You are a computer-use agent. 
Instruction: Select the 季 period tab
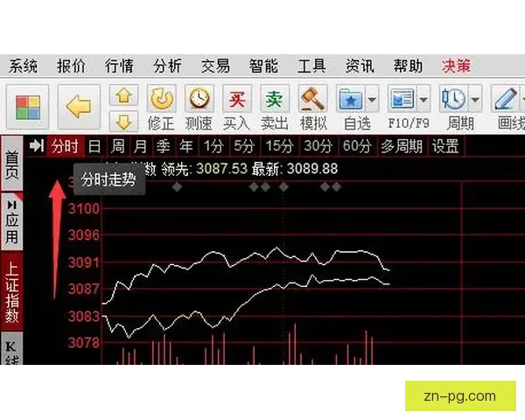163,146
